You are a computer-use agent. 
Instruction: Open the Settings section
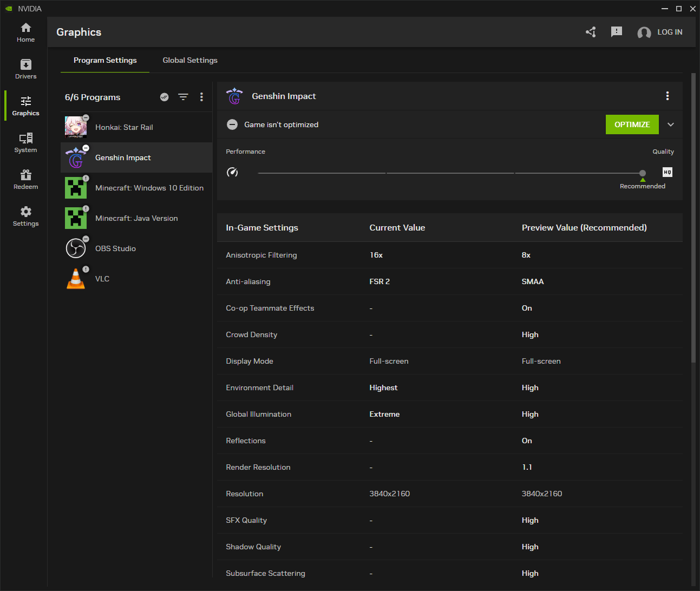(x=25, y=216)
